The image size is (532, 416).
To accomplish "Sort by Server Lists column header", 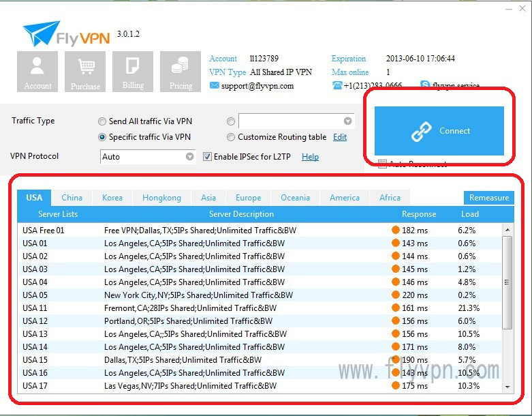I will (x=58, y=214).
